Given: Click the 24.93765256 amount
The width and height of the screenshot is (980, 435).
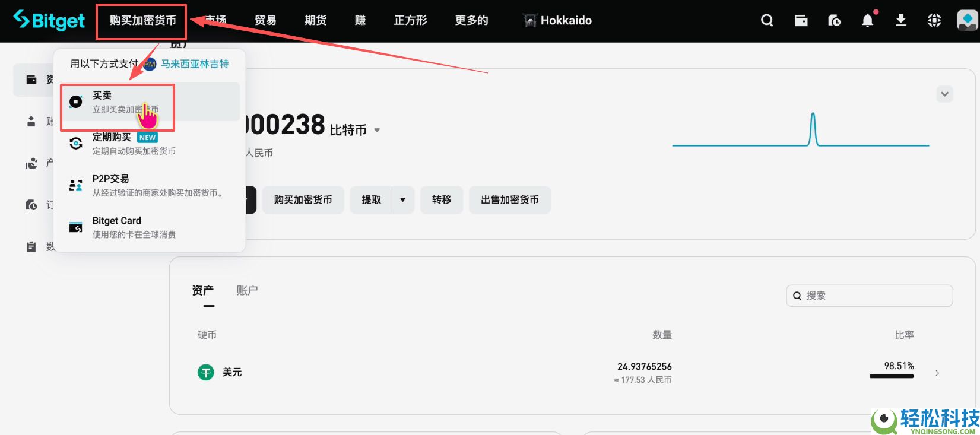Looking at the screenshot, I should (x=645, y=367).
